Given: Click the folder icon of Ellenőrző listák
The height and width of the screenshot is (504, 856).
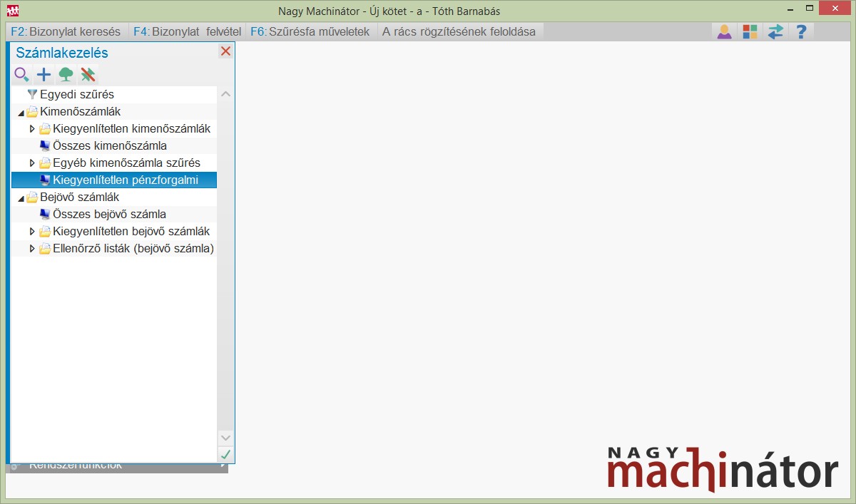Looking at the screenshot, I should [x=45, y=248].
